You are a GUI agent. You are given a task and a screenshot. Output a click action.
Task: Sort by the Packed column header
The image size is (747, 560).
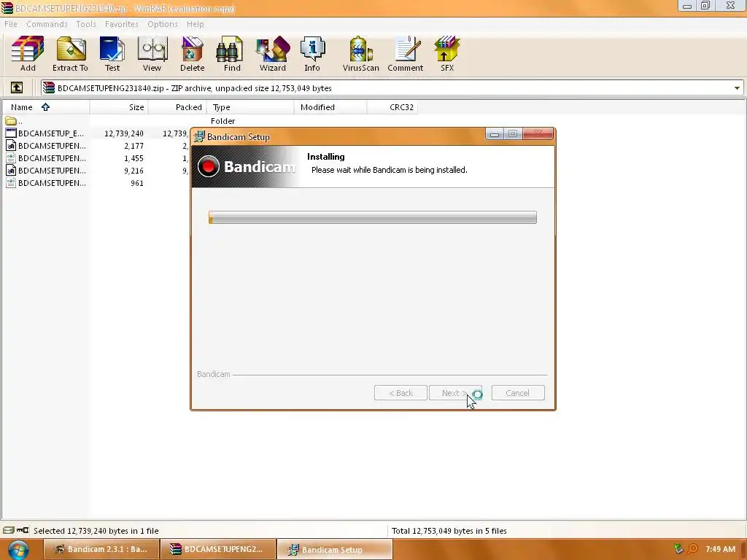[x=177, y=107]
